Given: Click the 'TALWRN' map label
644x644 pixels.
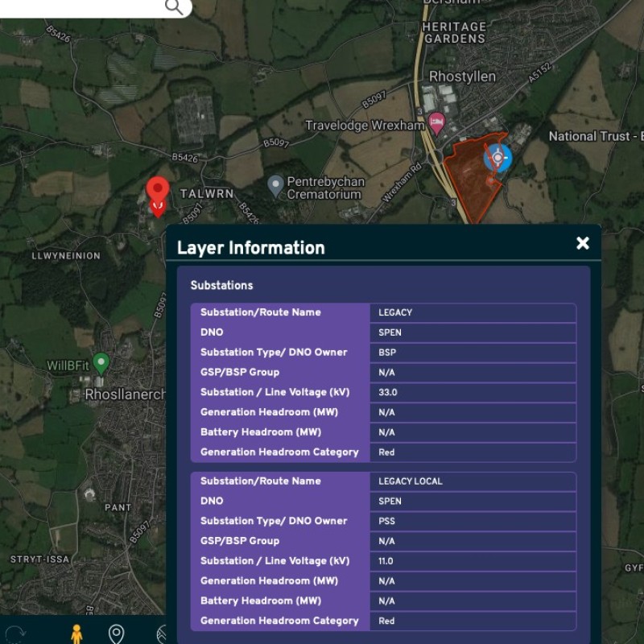Looking at the screenshot, I should coord(207,193).
